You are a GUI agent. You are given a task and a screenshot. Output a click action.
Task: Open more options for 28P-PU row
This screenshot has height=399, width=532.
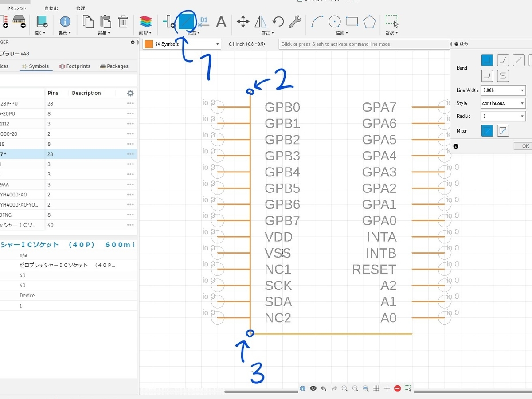(130, 103)
